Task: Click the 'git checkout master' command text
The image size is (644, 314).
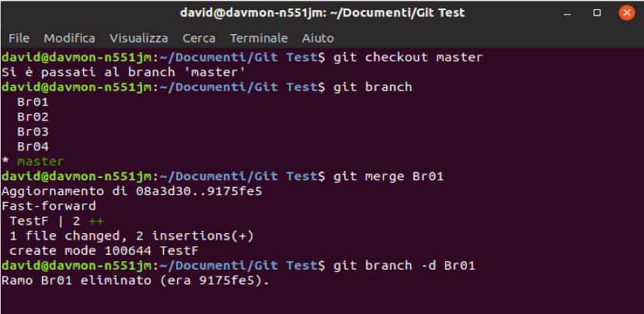Action: coord(407,58)
